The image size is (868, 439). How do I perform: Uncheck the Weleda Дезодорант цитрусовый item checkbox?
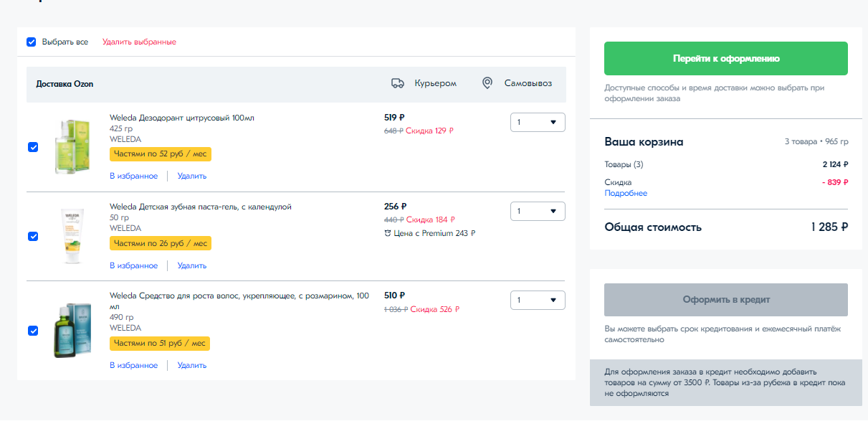pos(33,147)
